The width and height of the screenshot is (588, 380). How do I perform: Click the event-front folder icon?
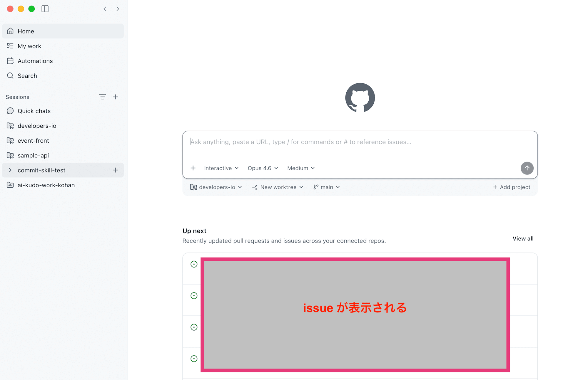pyautogui.click(x=10, y=140)
